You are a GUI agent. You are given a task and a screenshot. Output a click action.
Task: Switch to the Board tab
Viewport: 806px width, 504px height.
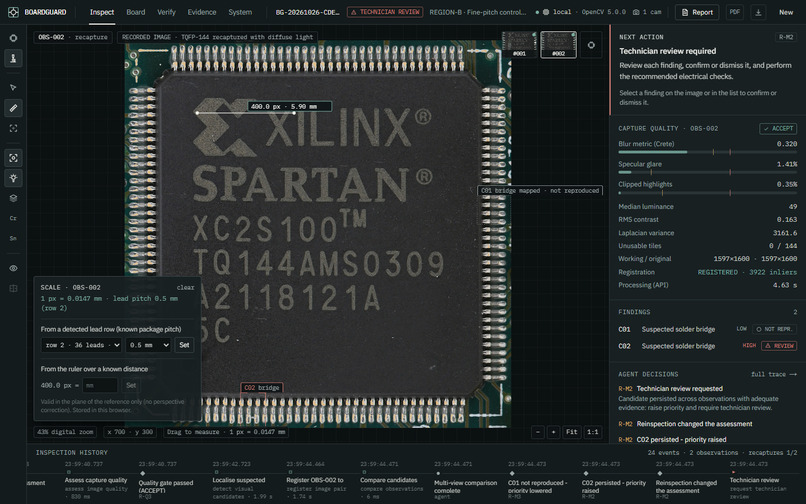click(136, 12)
